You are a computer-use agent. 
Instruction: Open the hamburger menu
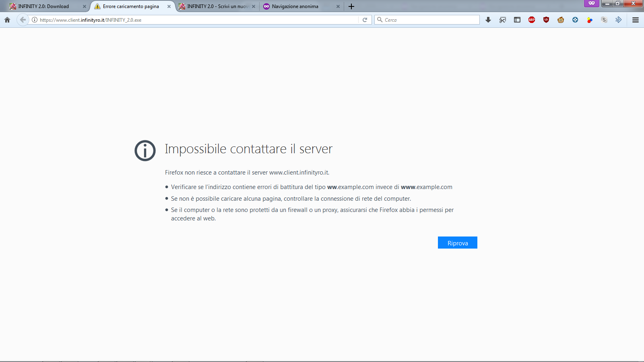(x=636, y=20)
